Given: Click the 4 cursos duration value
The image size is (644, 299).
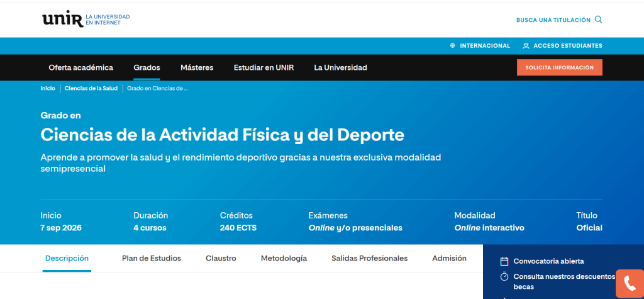Looking at the screenshot, I should click(150, 228).
